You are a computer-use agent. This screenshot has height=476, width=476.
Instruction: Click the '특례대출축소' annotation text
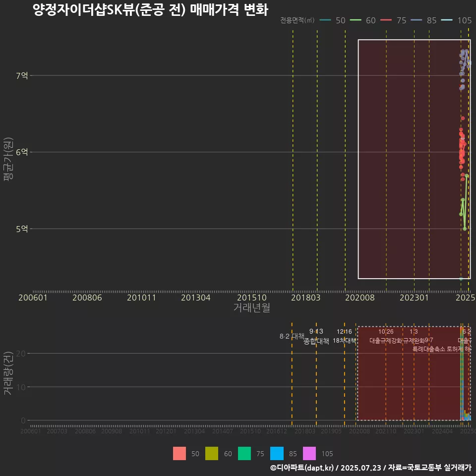(x=429, y=349)
